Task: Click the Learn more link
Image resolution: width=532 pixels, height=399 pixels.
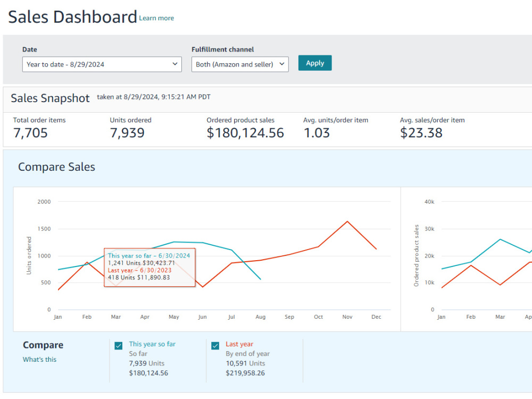Action: (156, 18)
